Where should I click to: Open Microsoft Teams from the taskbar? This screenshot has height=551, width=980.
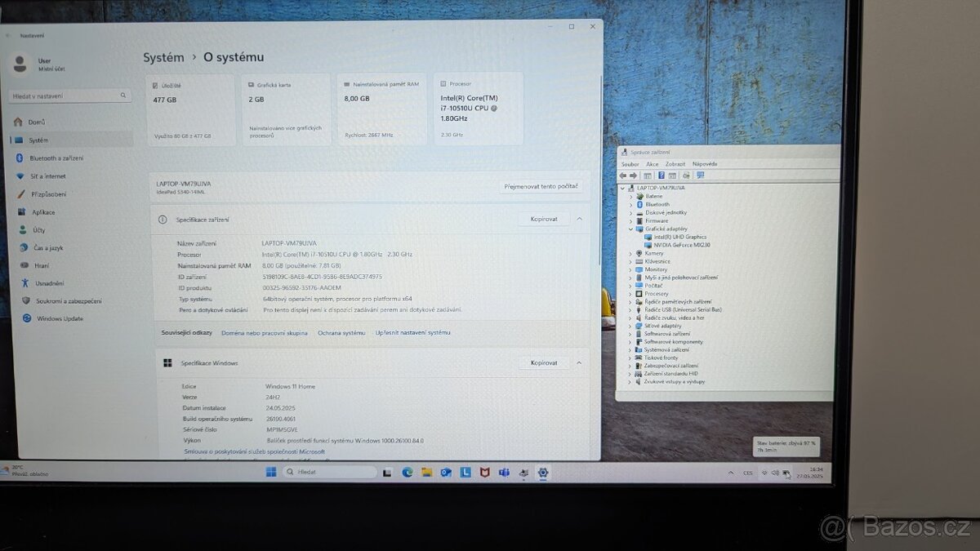tap(504, 473)
